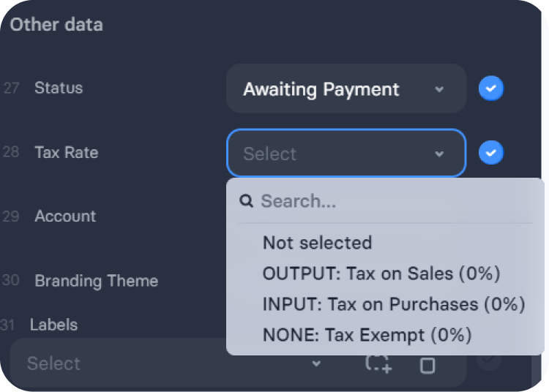Click the chevron arrow in Tax Rate field

tap(439, 154)
